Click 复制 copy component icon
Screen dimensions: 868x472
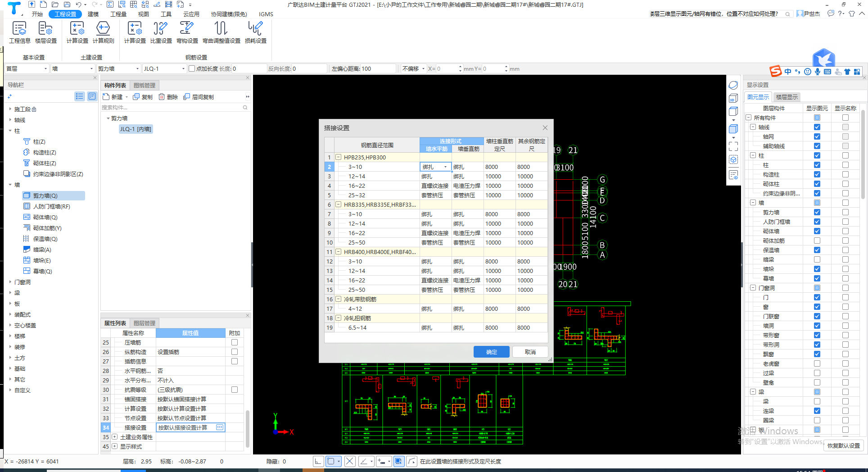(x=143, y=97)
